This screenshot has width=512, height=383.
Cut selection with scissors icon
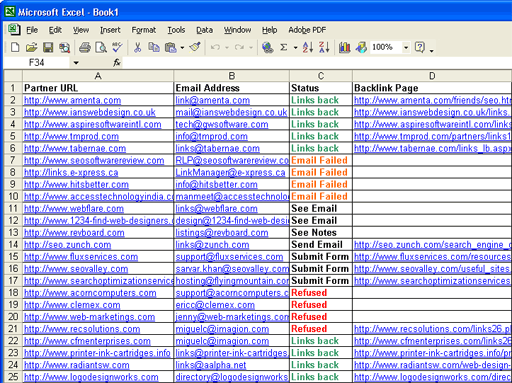click(137, 47)
